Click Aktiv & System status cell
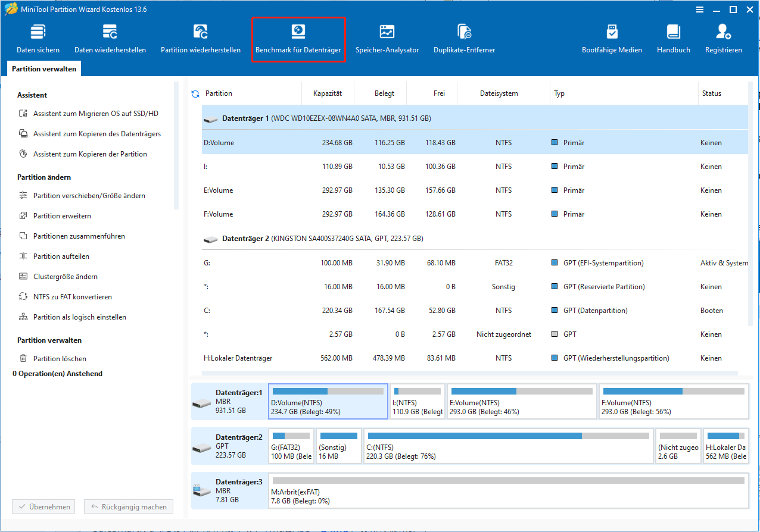 pos(724,263)
